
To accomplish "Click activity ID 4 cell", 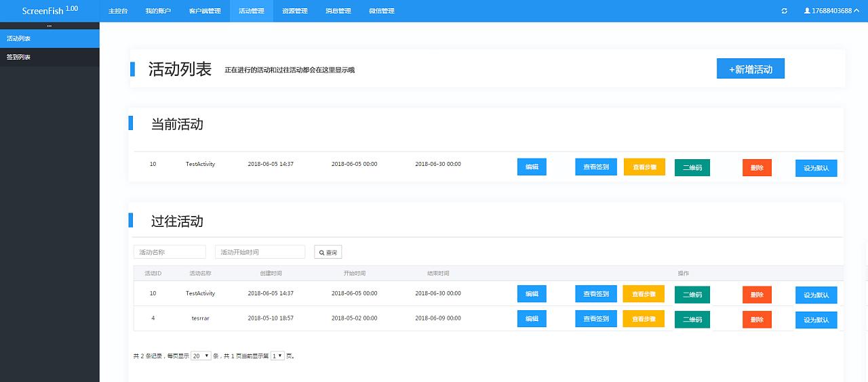I will click(x=153, y=318).
